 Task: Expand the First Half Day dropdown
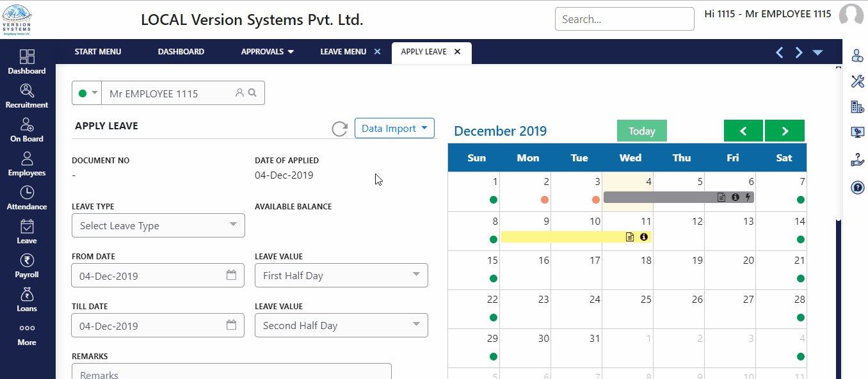tap(341, 275)
